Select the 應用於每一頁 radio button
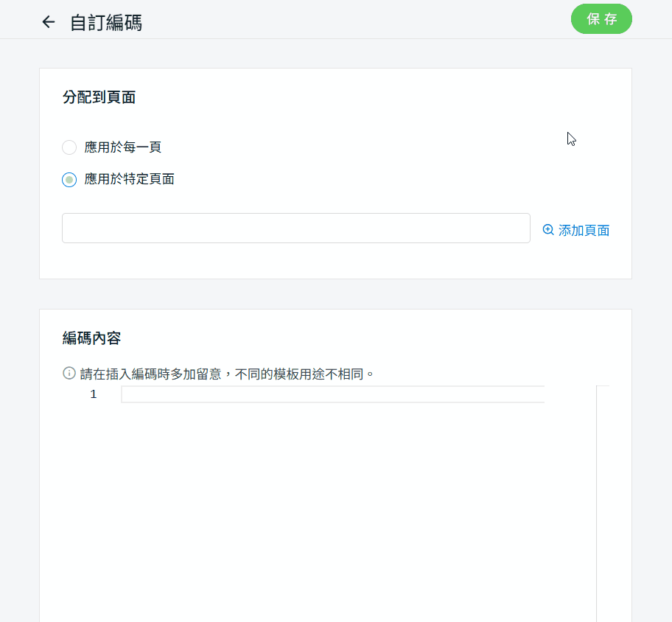 click(x=69, y=147)
